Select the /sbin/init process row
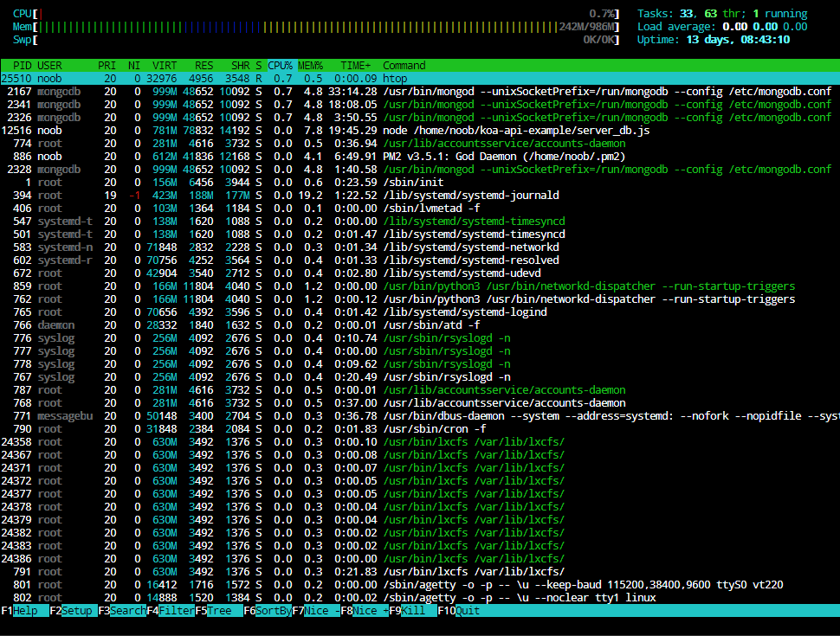 pyautogui.click(x=420, y=182)
